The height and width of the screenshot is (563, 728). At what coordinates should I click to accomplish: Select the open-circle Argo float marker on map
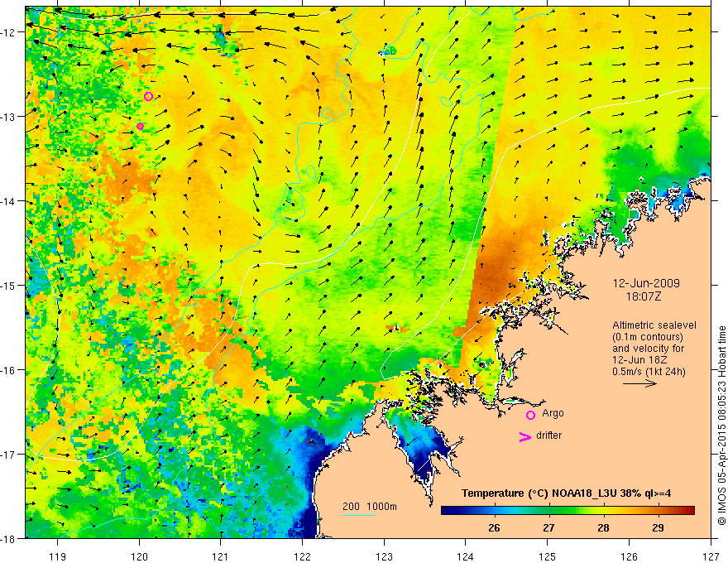[x=148, y=97]
